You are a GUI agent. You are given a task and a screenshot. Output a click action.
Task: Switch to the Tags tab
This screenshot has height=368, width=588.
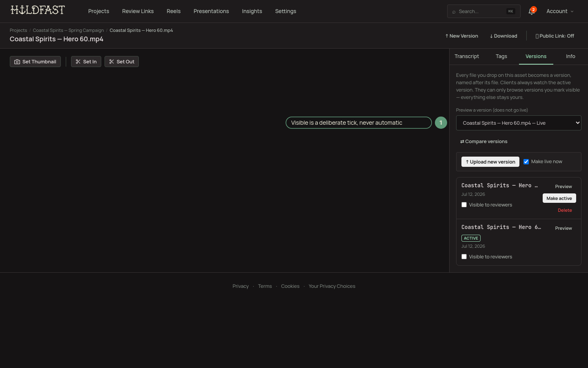coord(501,56)
